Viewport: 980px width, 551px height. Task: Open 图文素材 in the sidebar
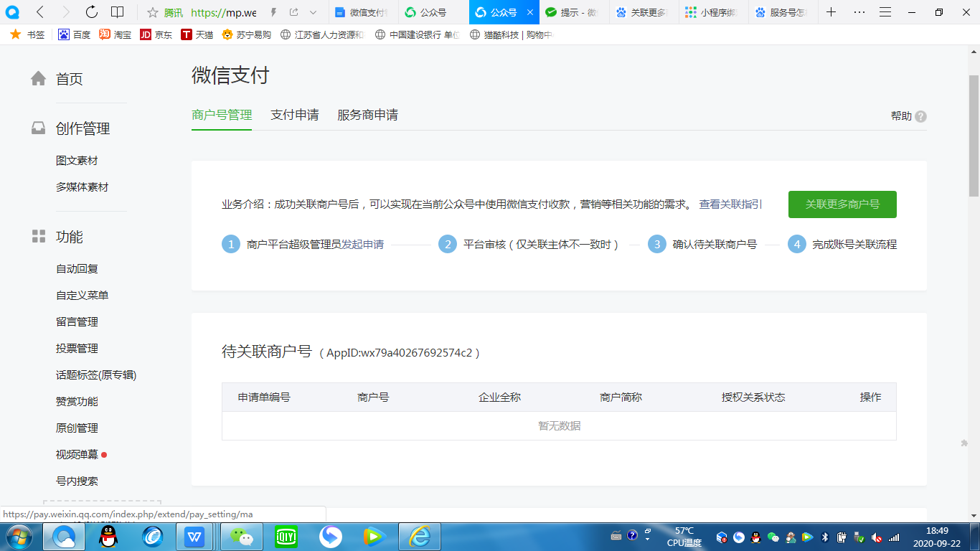tap(77, 161)
